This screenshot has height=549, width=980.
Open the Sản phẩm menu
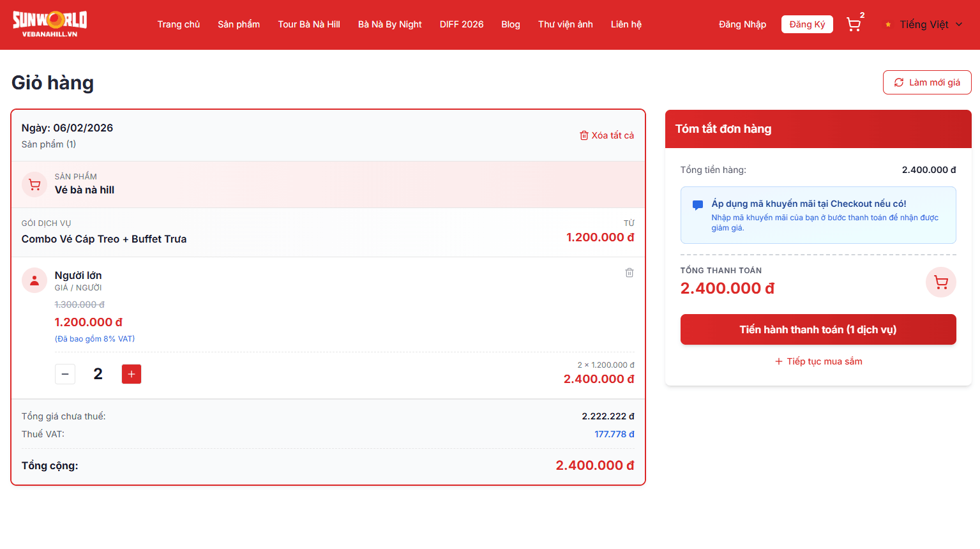(239, 24)
